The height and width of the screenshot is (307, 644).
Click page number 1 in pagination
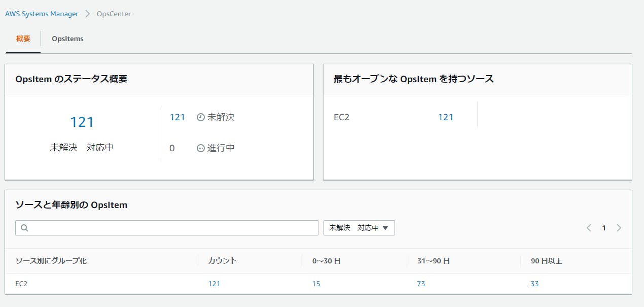click(x=604, y=228)
